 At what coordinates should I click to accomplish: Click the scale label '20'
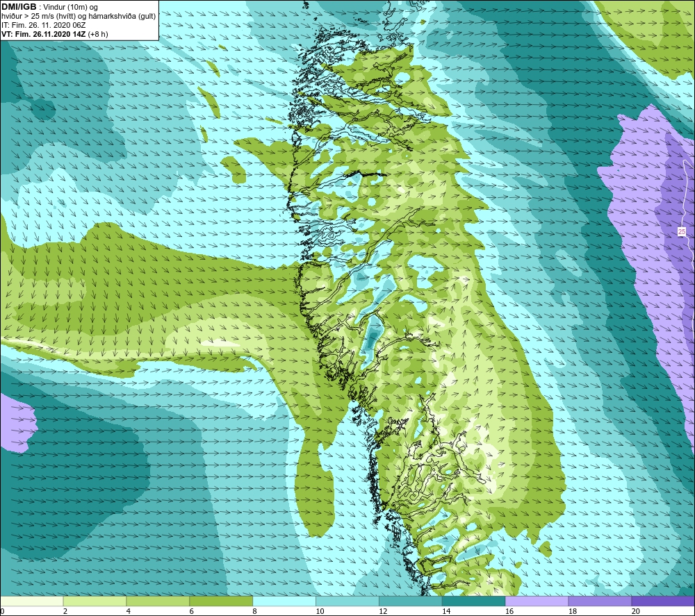click(636, 611)
